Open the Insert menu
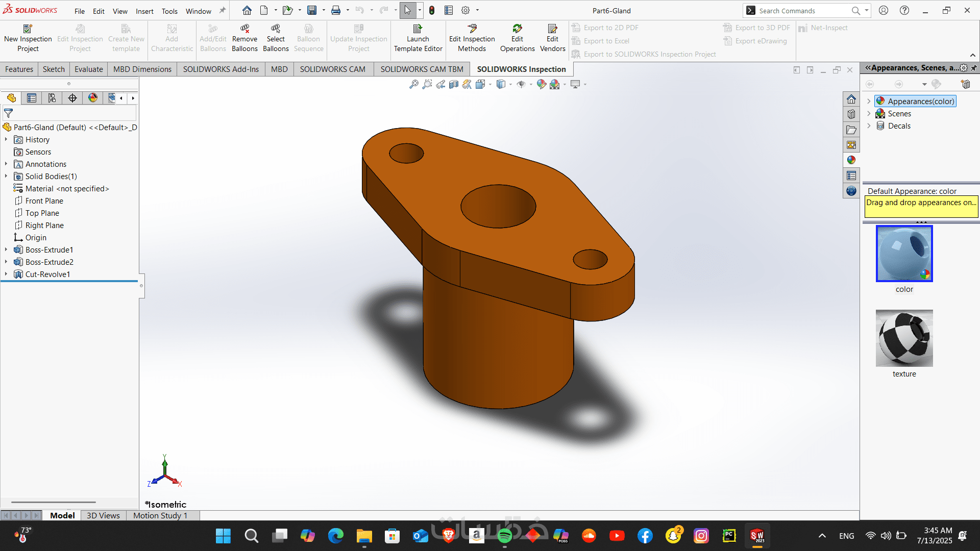Image resolution: width=980 pixels, height=551 pixels. click(144, 11)
